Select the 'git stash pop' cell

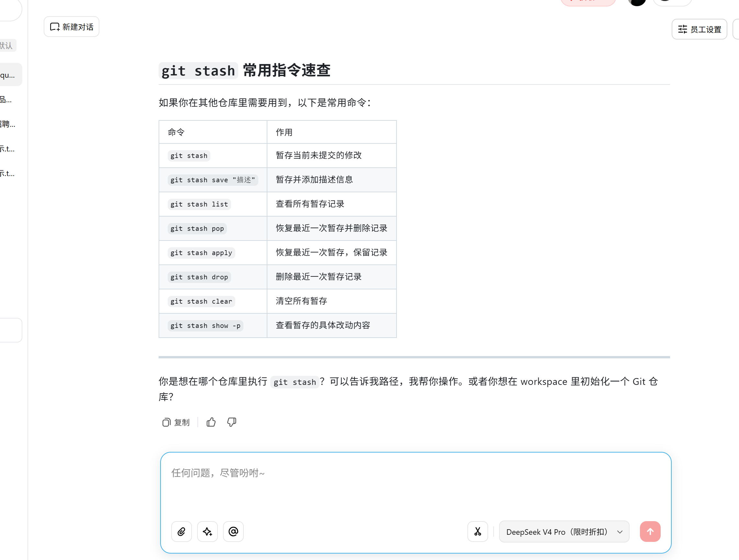(x=213, y=229)
